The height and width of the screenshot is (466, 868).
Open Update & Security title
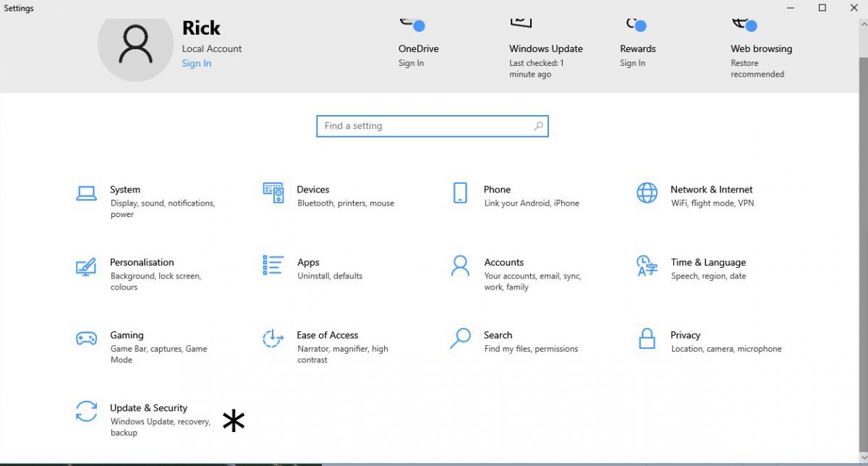(148, 408)
